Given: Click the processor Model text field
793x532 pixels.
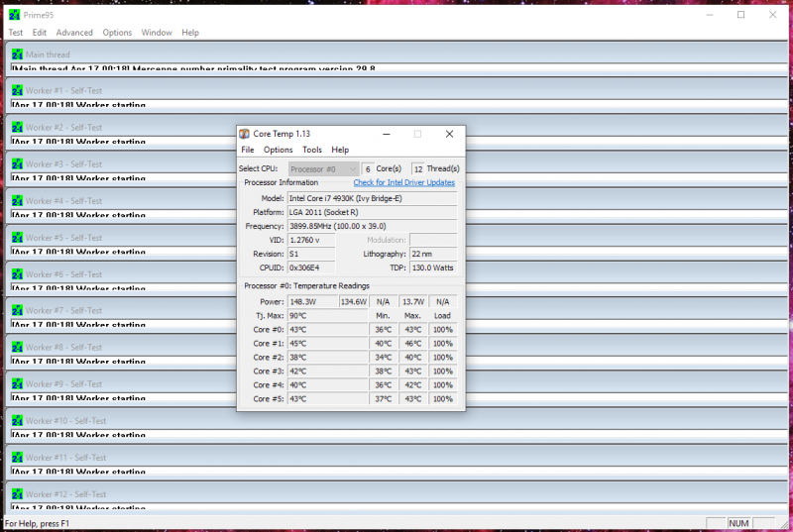Looking at the screenshot, I should pos(372,198).
